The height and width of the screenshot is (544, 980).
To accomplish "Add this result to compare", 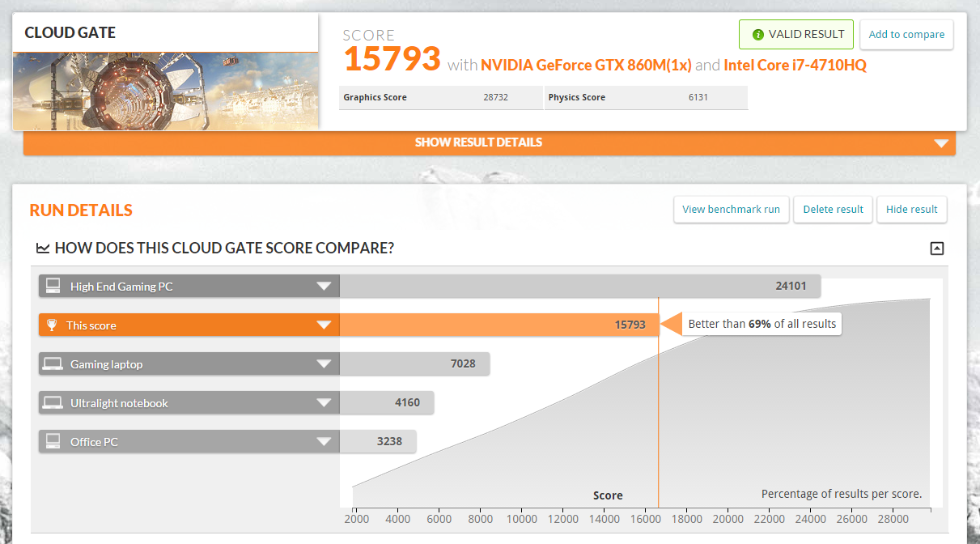I will pyautogui.click(x=906, y=35).
